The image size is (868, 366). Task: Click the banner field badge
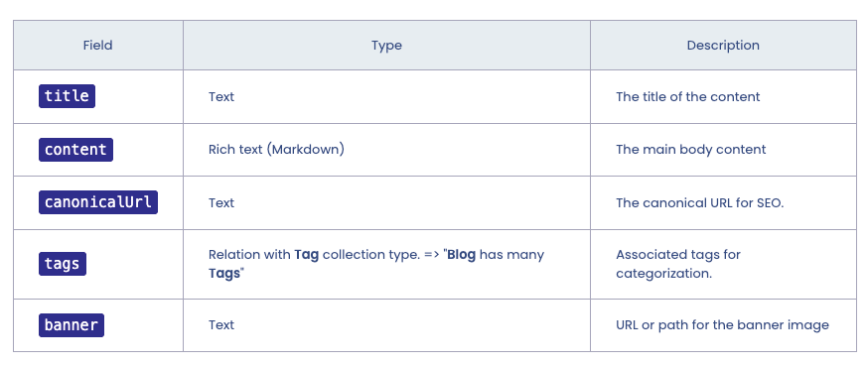click(71, 325)
